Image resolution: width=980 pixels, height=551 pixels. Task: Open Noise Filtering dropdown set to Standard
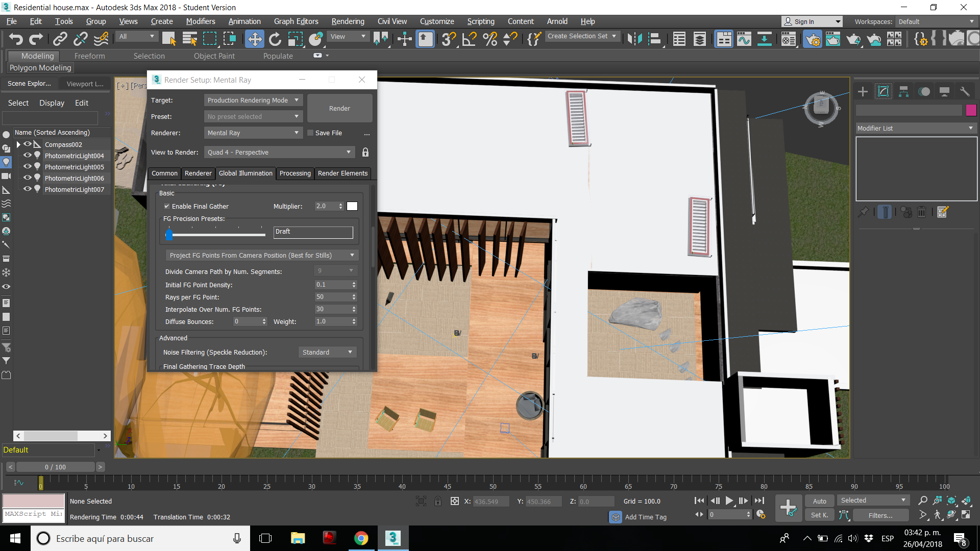(327, 352)
